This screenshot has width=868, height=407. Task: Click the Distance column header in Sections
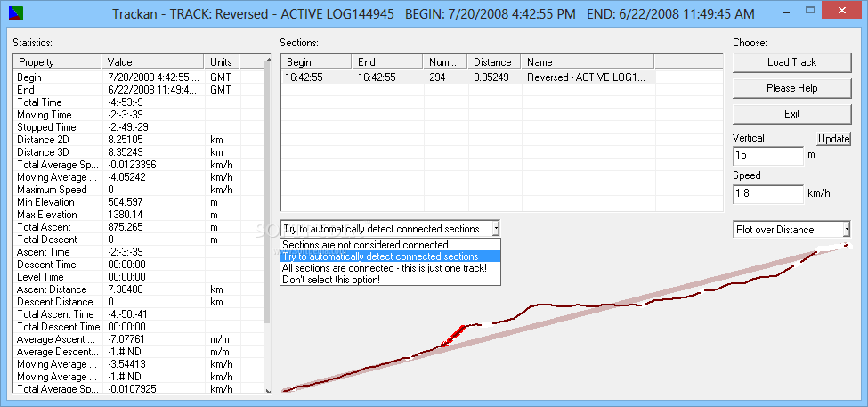tap(494, 62)
